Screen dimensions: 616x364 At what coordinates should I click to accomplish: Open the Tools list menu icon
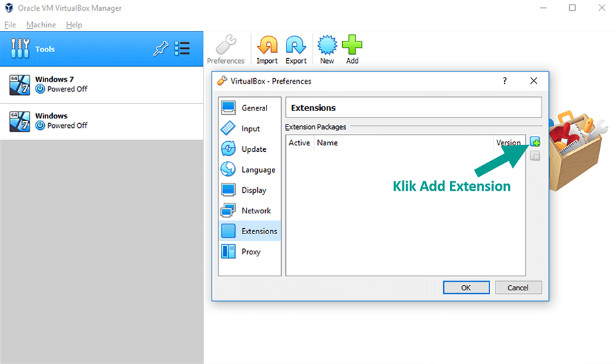pyautogui.click(x=182, y=49)
